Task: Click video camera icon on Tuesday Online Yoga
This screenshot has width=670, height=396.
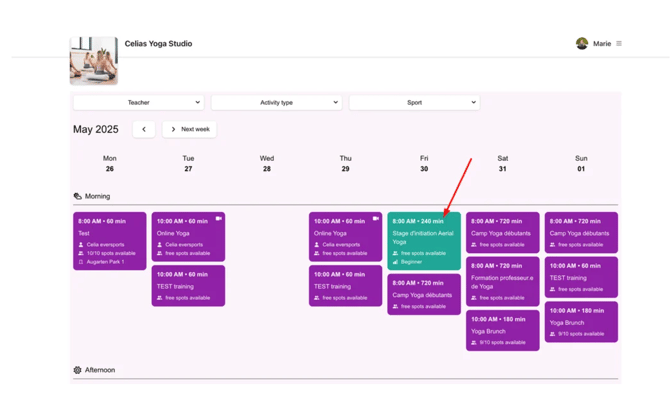Action: (218, 219)
